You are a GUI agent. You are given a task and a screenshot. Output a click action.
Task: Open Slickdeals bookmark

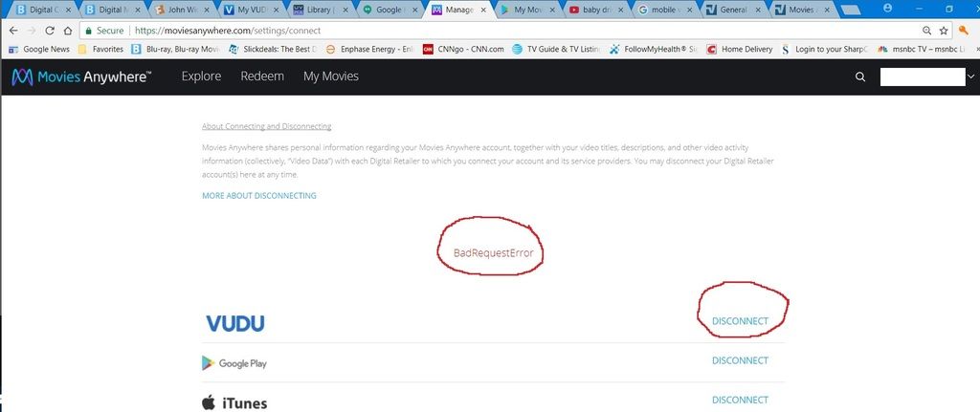pyautogui.click(x=273, y=50)
